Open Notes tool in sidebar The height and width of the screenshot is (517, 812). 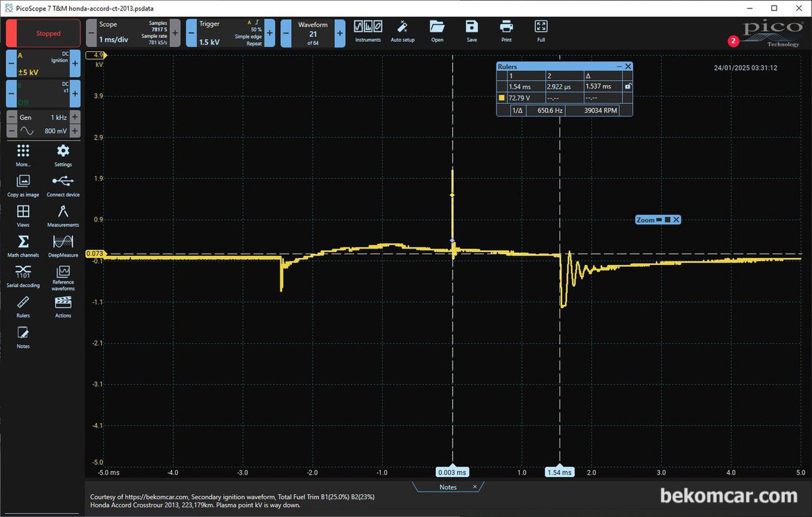23,337
